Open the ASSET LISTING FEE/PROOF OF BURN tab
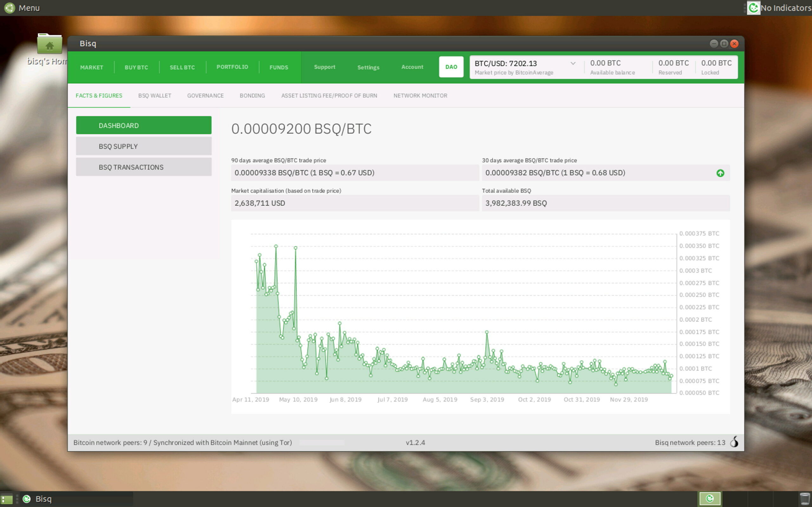Image resolution: width=812 pixels, height=507 pixels. 329,96
